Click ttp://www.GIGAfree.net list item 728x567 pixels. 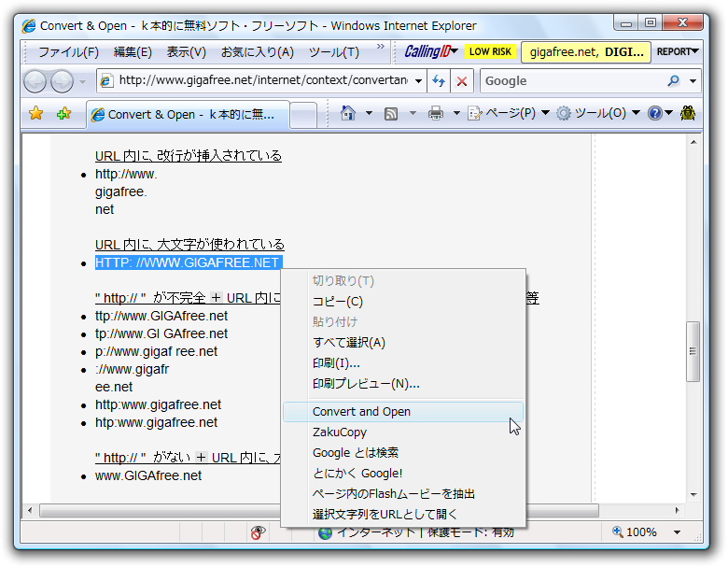pyautogui.click(x=161, y=316)
